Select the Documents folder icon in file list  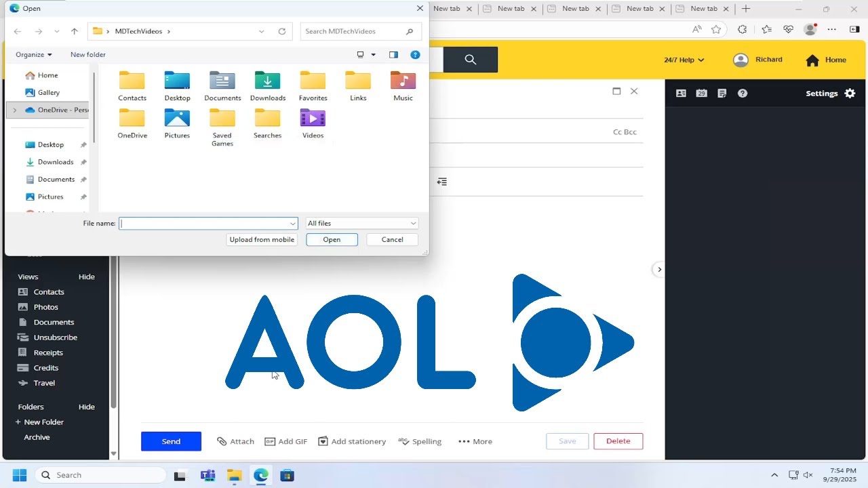pyautogui.click(x=222, y=86)
